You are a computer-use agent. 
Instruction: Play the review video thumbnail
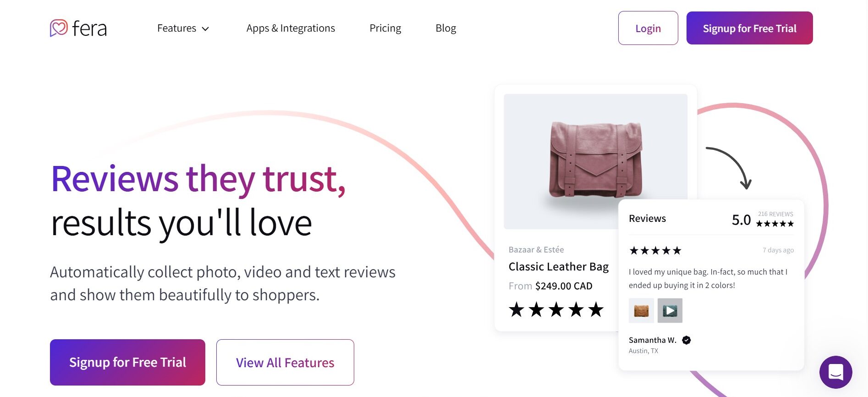(x=670, y=310)
